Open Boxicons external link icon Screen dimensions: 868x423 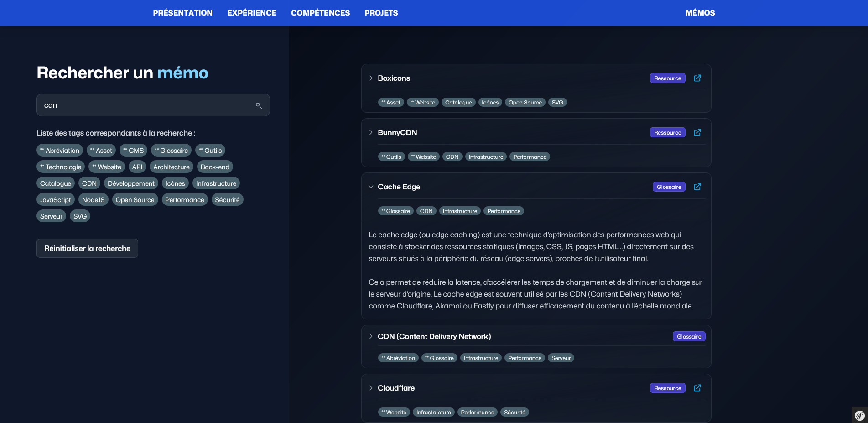tap(697, 78)
